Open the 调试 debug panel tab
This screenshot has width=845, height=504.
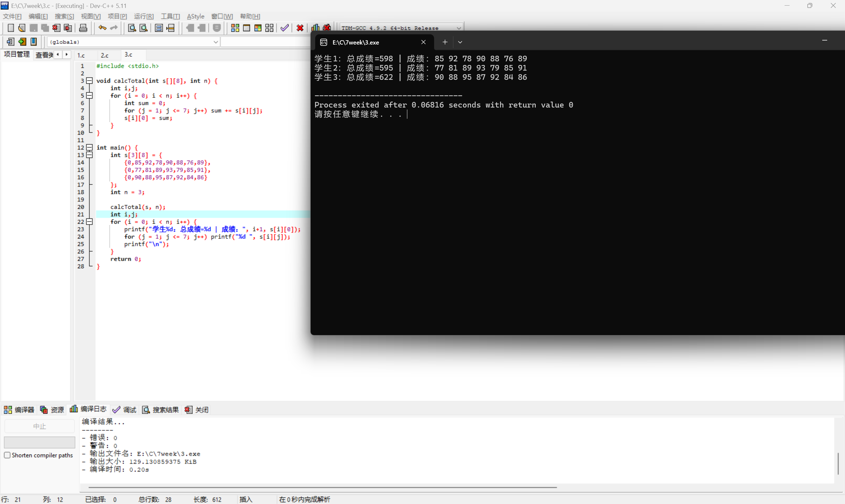coord(125,410)
